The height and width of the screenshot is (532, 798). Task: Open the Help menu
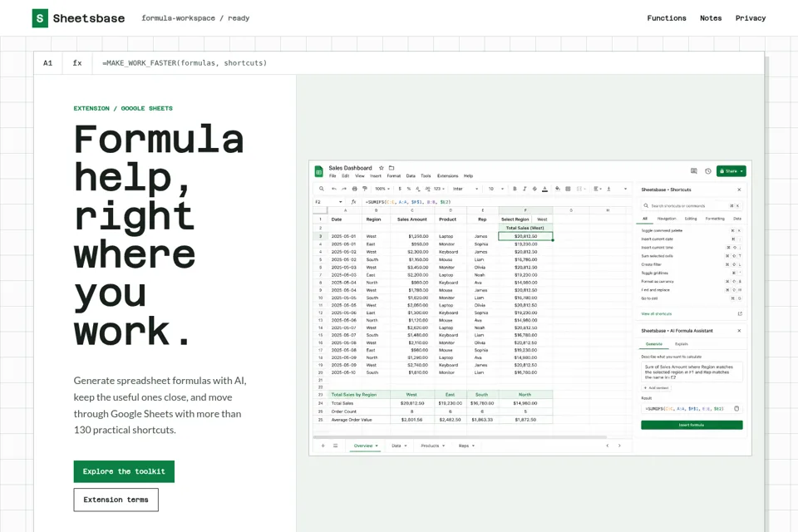(x=468, y=175)
